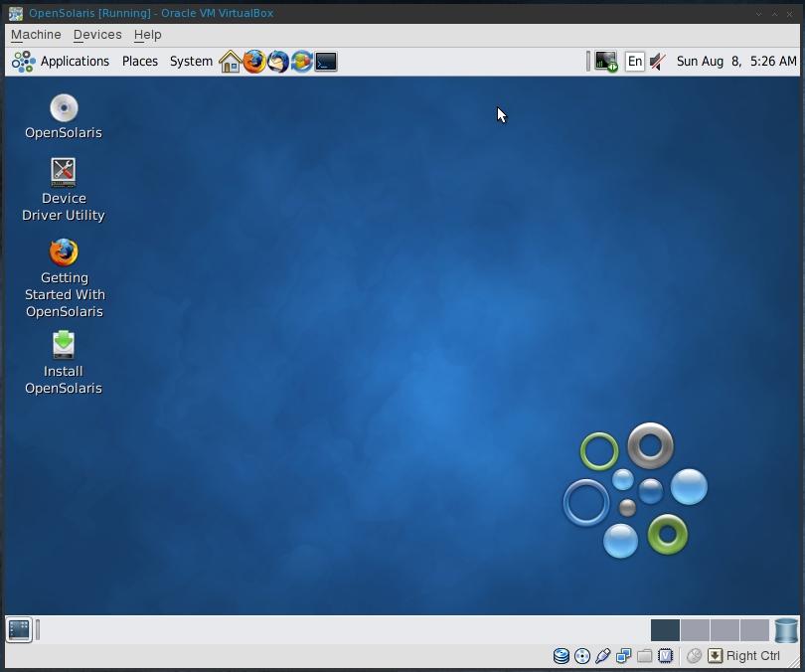Click VirtualBox network adapters status icon

point(624,656)
